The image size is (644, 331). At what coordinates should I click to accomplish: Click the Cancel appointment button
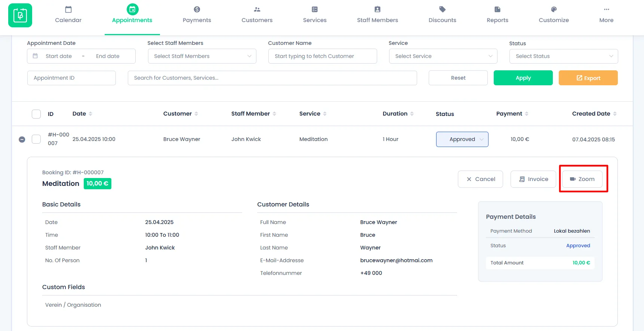click(x=480, y=179)
